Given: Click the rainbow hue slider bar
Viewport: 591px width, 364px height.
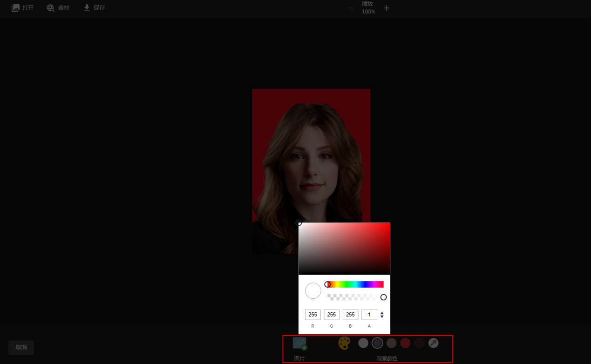Looking at the screenshot, I should pyautogui.click(x=355, y=284).
